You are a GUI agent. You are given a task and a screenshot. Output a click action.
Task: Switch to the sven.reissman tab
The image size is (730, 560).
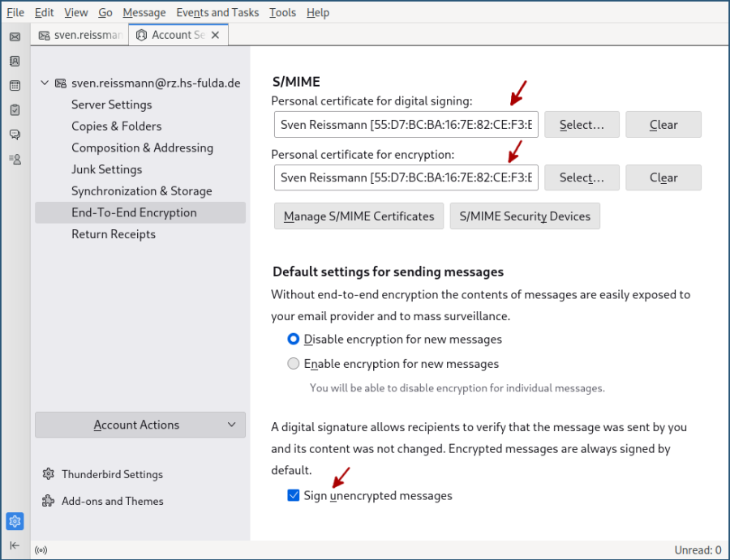pos(79,35)
